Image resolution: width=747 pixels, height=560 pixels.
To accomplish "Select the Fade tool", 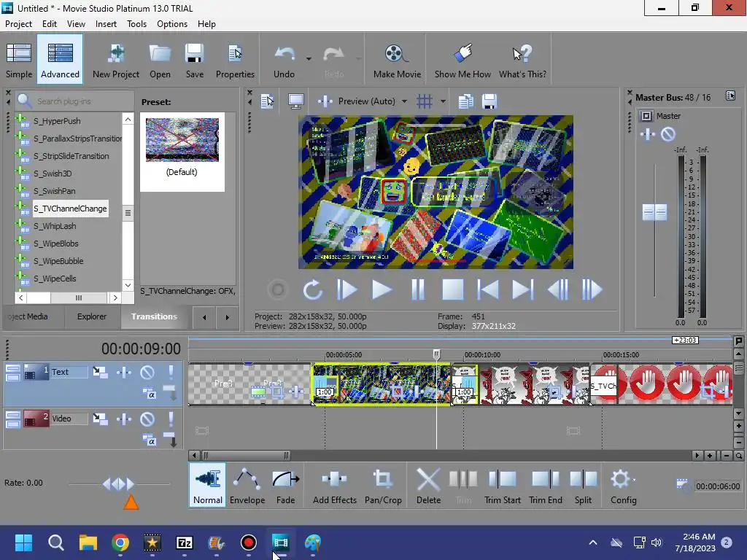I will 285,485.
